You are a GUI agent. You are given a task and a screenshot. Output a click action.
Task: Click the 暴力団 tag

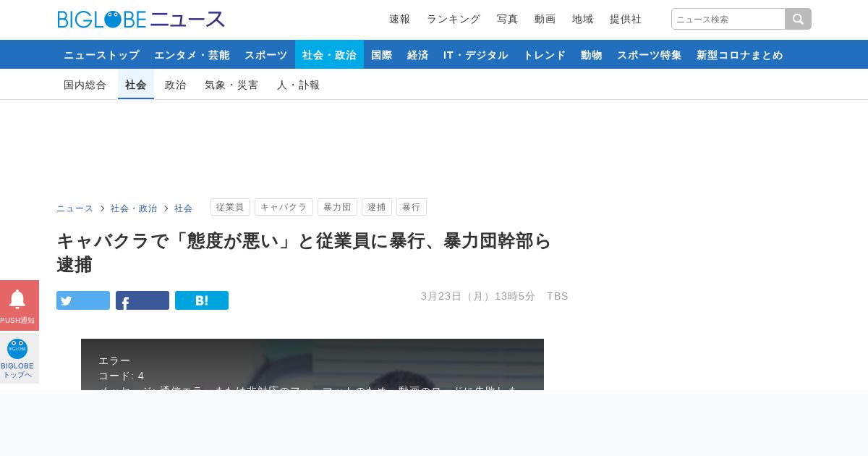(x=337, y=207)
